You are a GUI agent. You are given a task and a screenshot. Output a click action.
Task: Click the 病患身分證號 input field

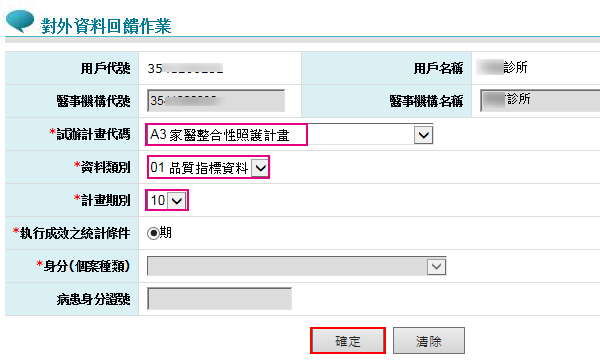[219, 299]
